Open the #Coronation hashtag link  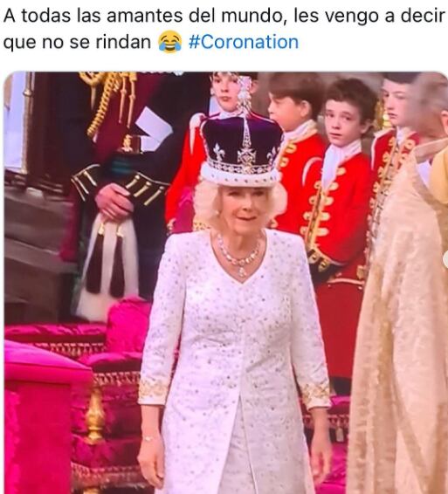244,42
